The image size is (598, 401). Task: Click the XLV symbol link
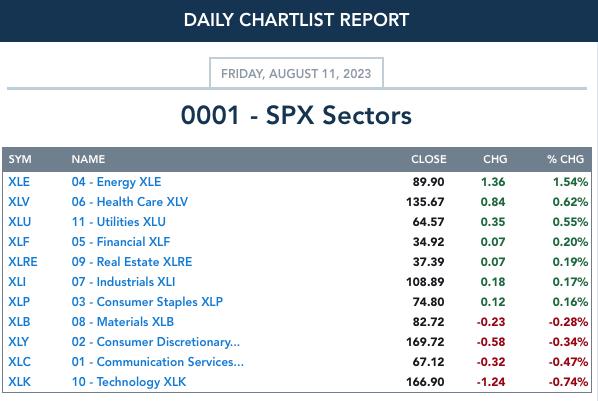[19, 202]
